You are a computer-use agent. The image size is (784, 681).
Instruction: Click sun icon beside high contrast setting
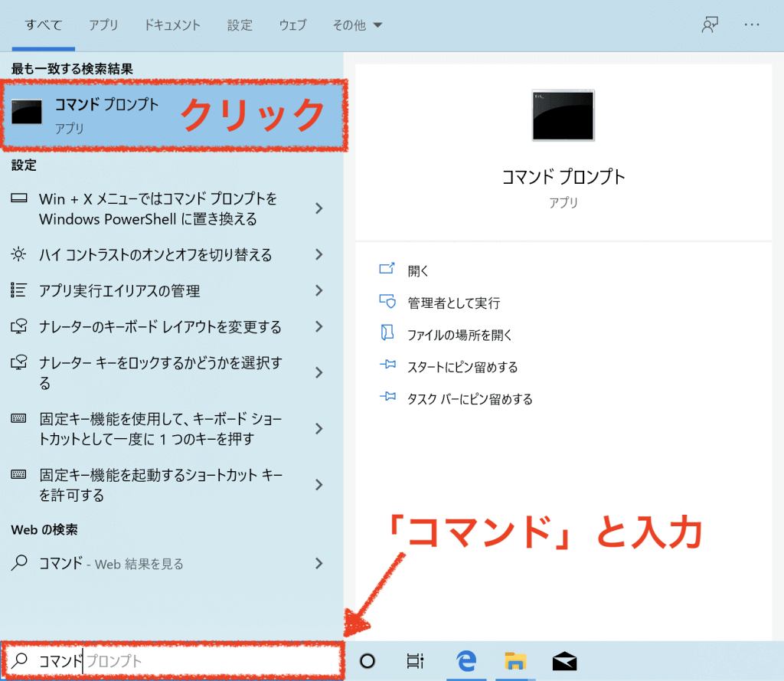(19, 254)
